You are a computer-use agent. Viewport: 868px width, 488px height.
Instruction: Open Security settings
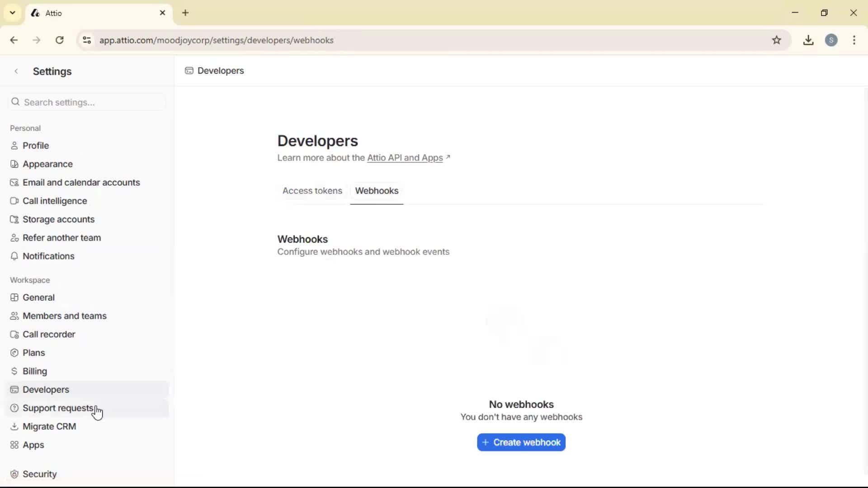pyautogui.click(x=40, y=474)
